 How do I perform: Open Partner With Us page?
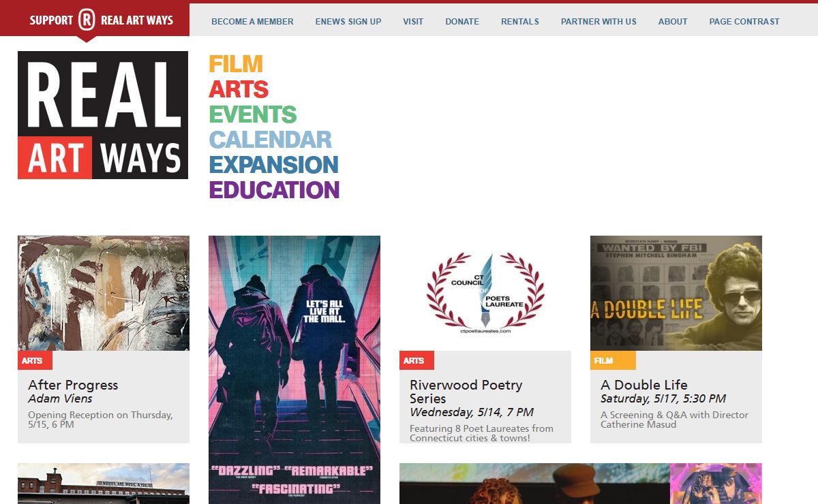[x=599, y=22]
